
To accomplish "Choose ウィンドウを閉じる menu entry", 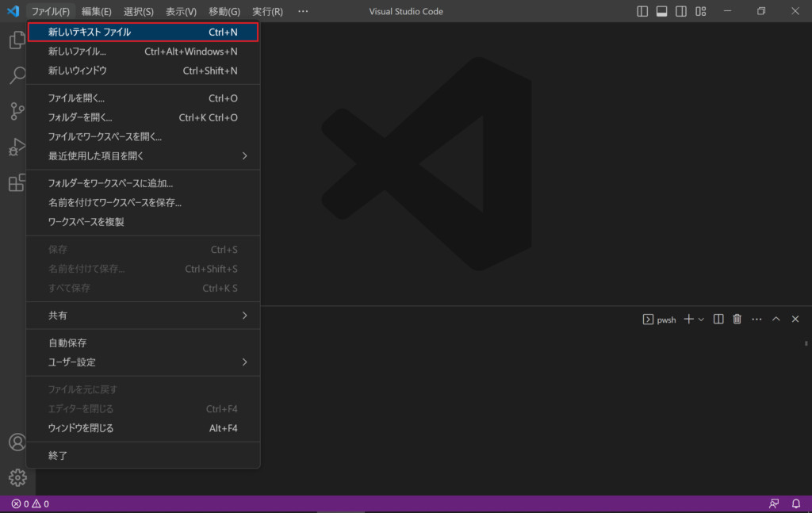I will tap(143, 428).
